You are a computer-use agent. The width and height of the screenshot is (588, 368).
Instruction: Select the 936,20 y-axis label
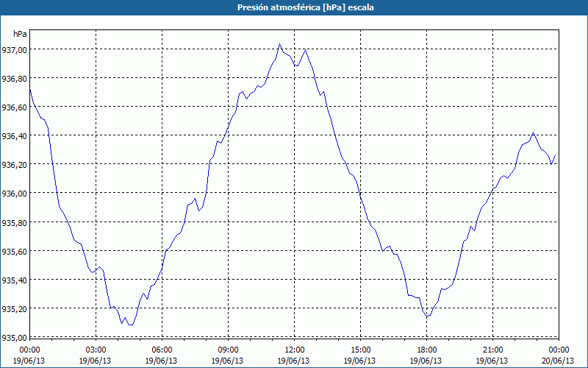[x=14, y=165]
